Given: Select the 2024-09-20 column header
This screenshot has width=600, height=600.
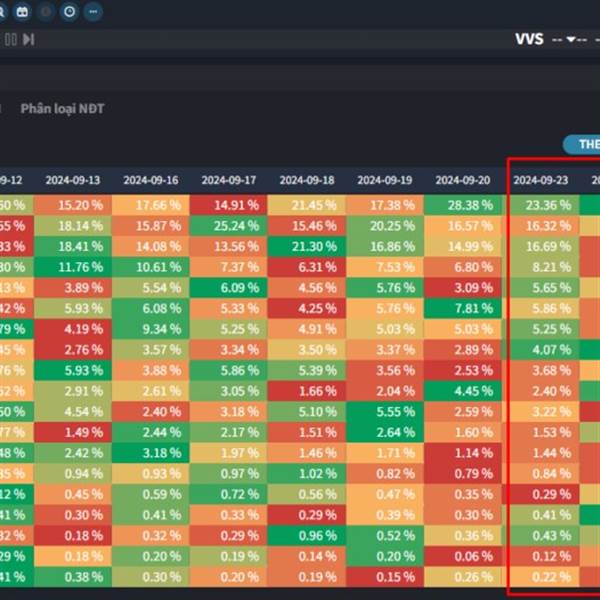Looking at the screenshot, I should (x=463, y=180).
